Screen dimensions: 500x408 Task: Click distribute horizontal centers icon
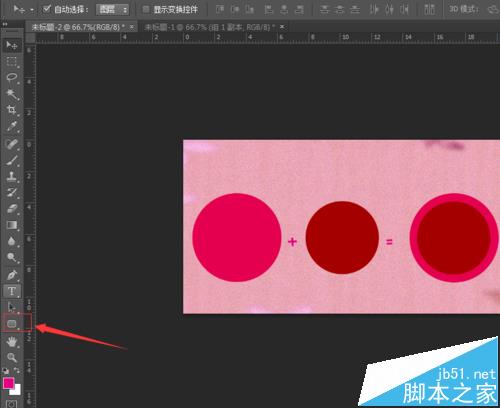click(x=389, y=9)
